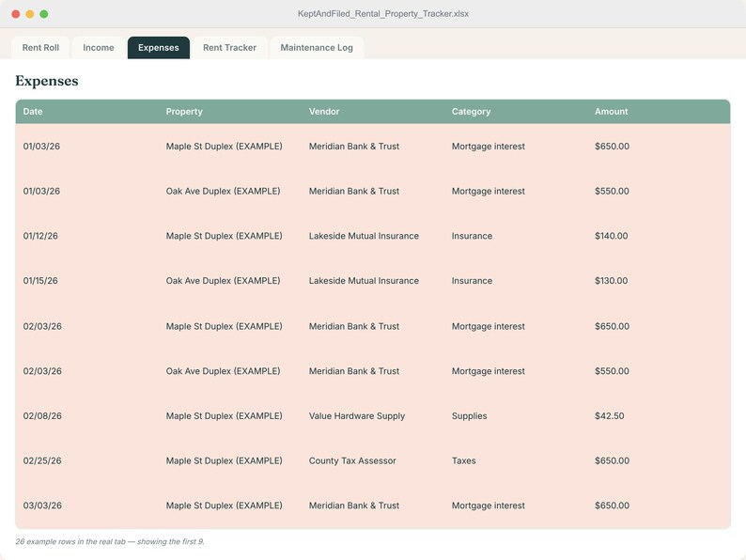Image resolution: width=746 pixels, height=560 pixels.
Task: Click the yellow minimize window button
Action: tap(30, 14)
